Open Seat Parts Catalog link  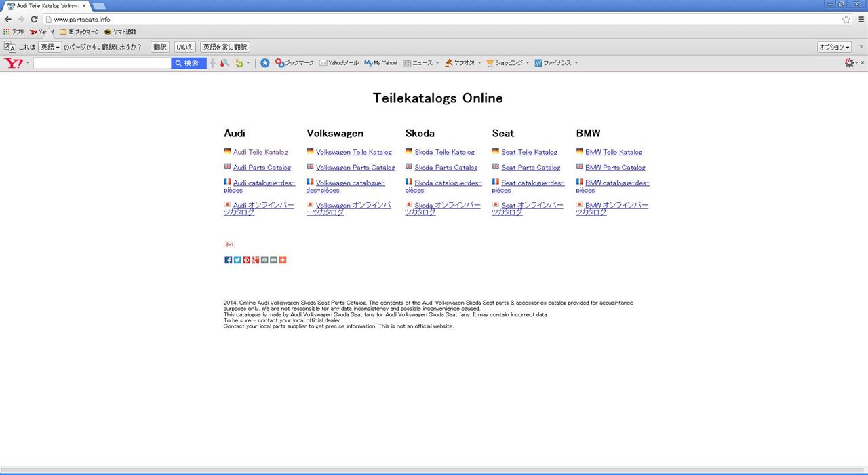[531, 168]
